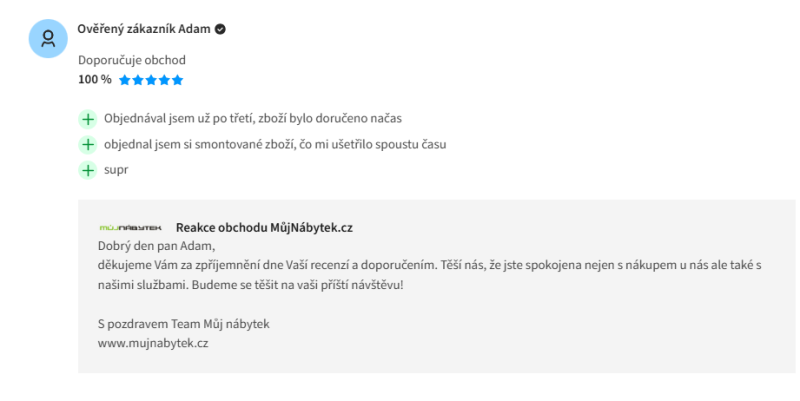
Task: Open the www.mujnabytek.cz link
Action: pos(152,343)
